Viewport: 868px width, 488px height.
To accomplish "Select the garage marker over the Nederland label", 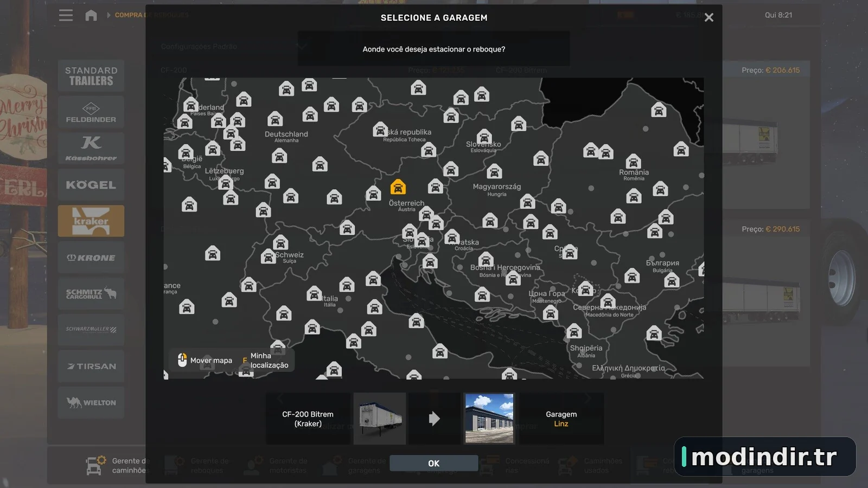I will tap(191, 105).
